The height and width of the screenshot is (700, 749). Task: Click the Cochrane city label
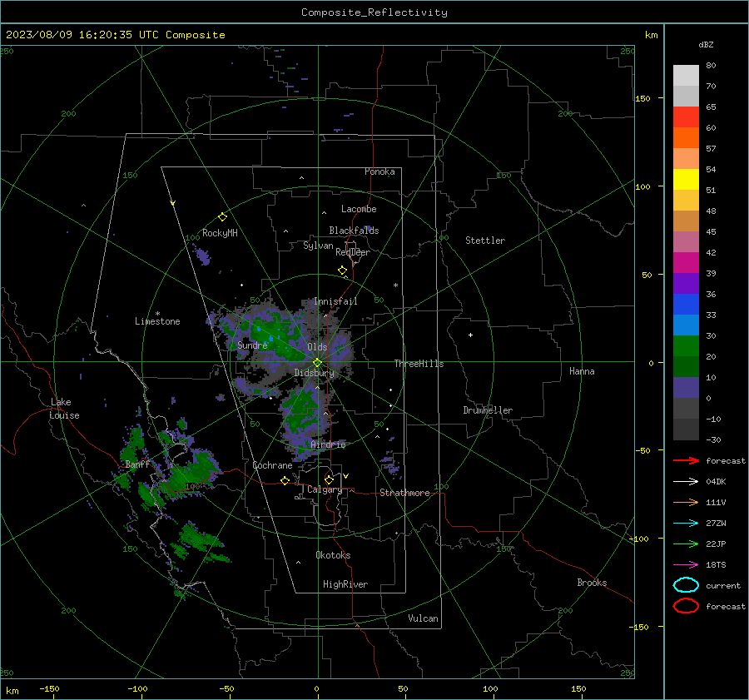click(x=272, y=465)
